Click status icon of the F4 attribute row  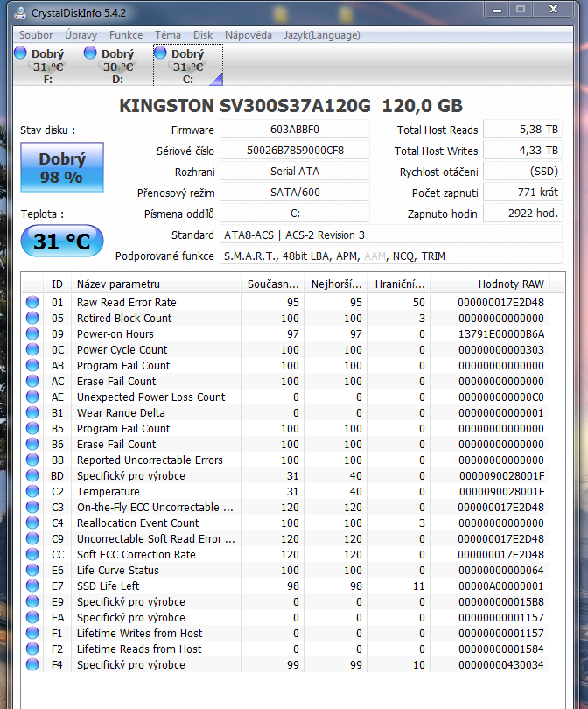32,664
